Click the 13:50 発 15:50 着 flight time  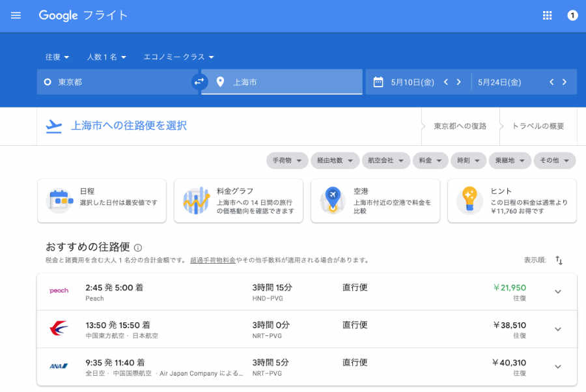(x=118, y=325)
